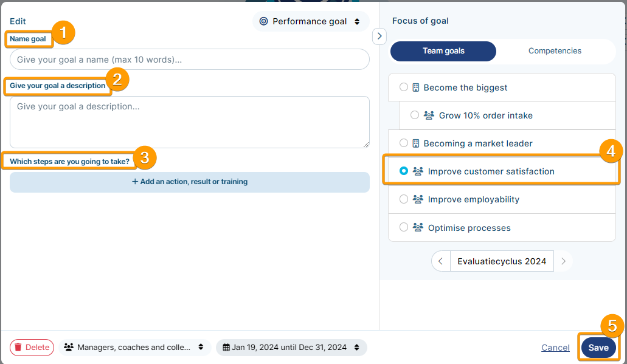Click the Evaluatiecyclus 2024 label
The image size is (627, 364).
tap(502, 261)
